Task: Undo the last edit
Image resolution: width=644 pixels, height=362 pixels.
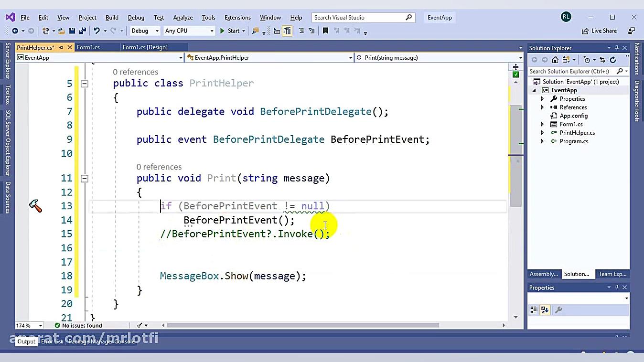Action: coord(97,31)
